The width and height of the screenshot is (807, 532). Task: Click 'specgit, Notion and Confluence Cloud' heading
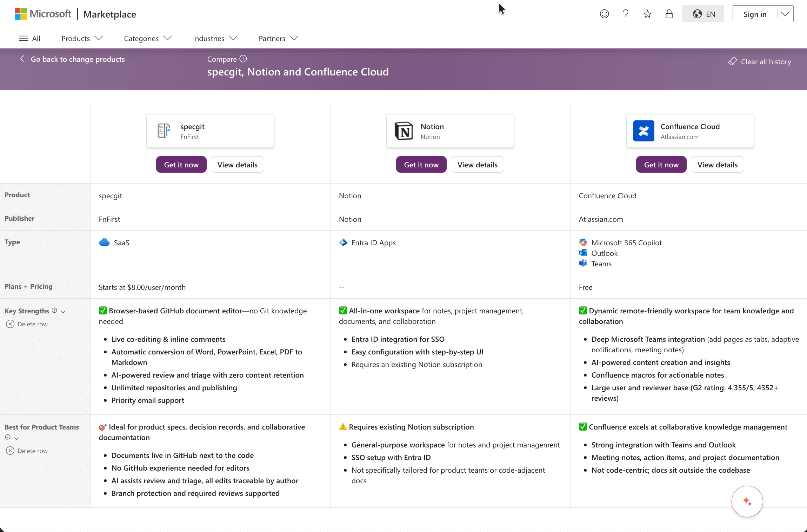[x=298, y=72]
